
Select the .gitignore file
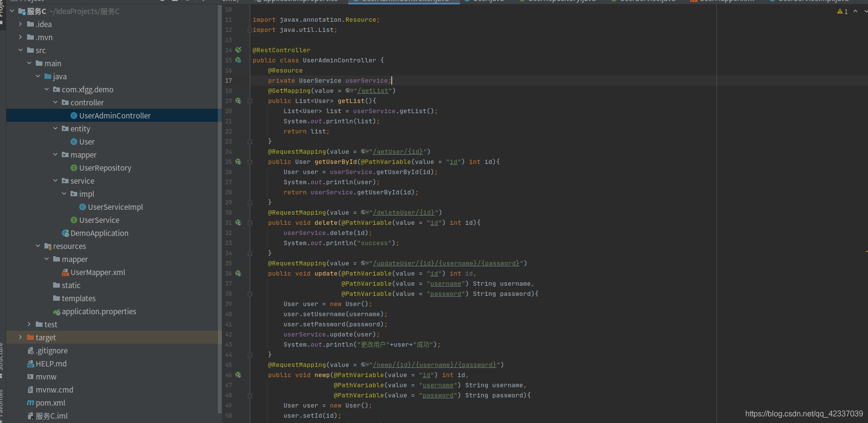click(x=47, y=350)
